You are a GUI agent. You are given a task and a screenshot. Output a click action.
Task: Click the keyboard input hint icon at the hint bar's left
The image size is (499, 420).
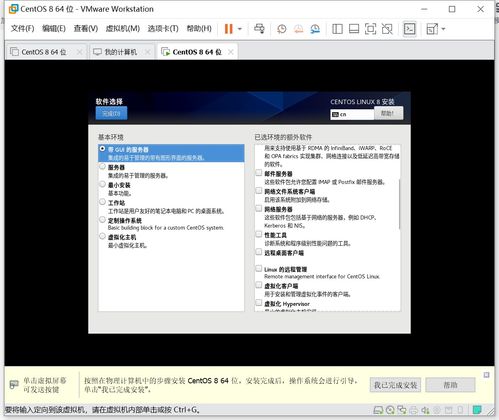click(x=14, y=385)
